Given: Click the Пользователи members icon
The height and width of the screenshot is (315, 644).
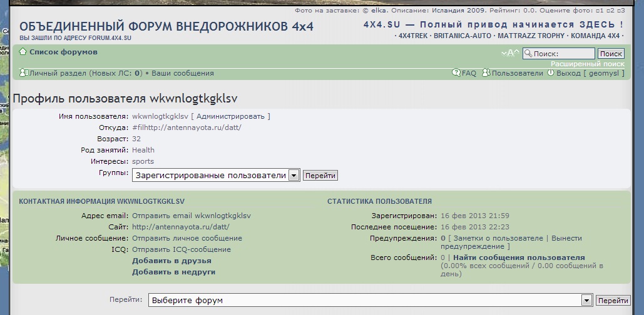Looking at the screenshot, I should tap(486, 73).
